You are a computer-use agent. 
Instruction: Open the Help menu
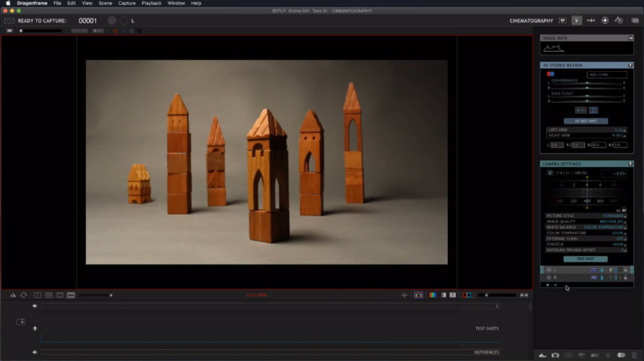(196, 3)
